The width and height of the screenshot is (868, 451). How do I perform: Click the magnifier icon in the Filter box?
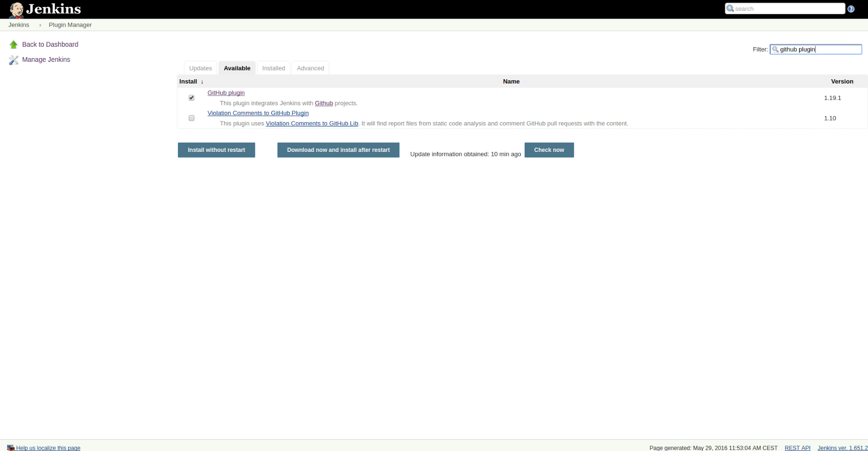click(x=775, y=49)
